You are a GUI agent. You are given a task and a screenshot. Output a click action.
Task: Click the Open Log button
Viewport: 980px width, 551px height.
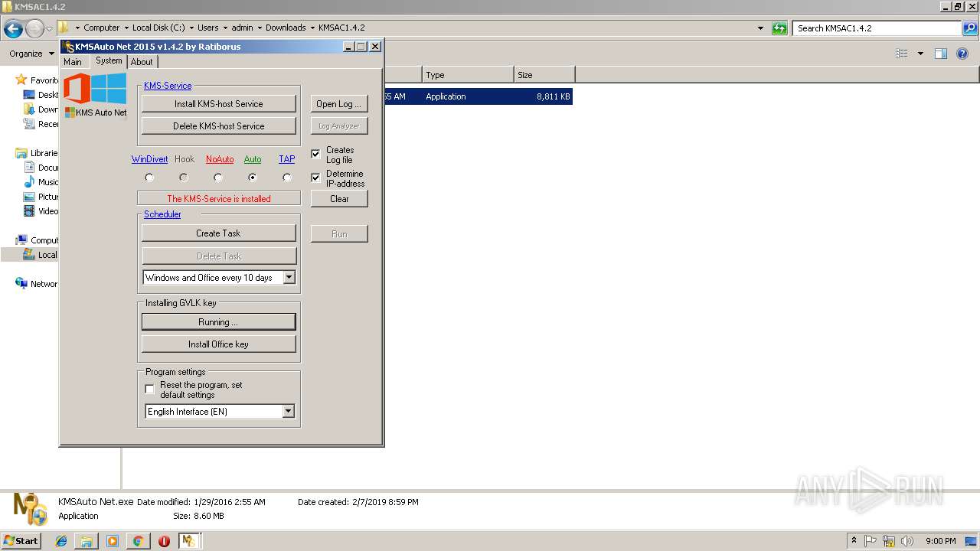tap(339, 104)
